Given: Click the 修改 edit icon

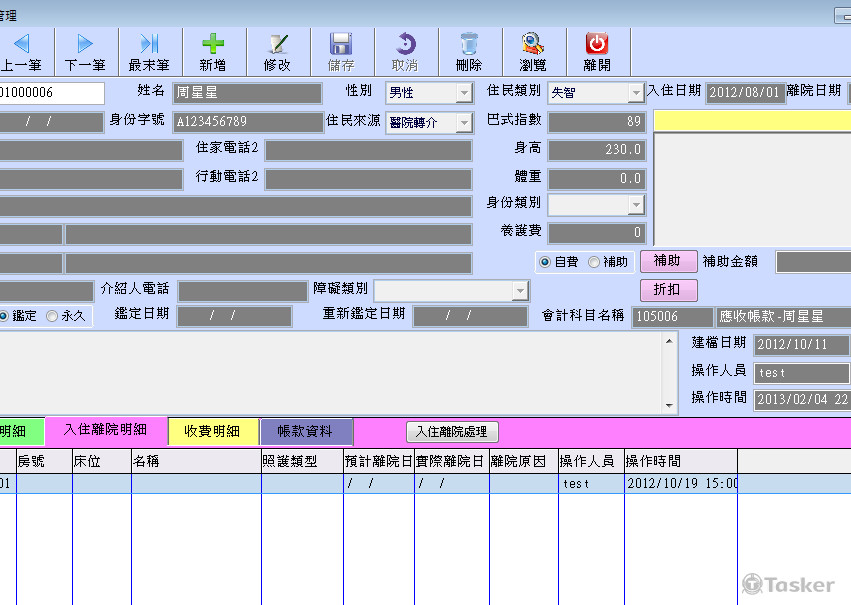Looking at the screenshot, I should 277,44.
